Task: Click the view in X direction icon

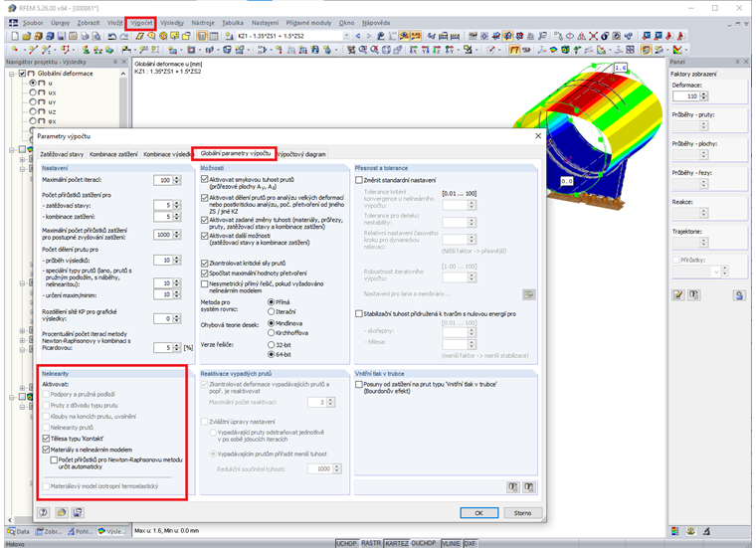Action: click(x=413, y=50)
